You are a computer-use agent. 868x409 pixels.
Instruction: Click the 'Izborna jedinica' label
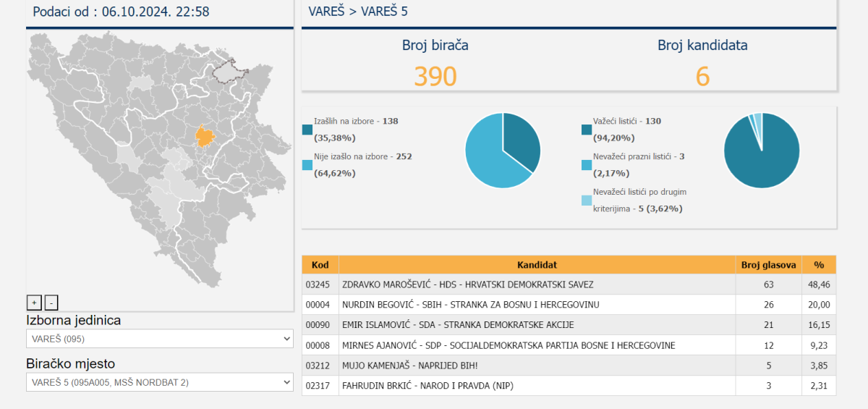click(74, 320)
